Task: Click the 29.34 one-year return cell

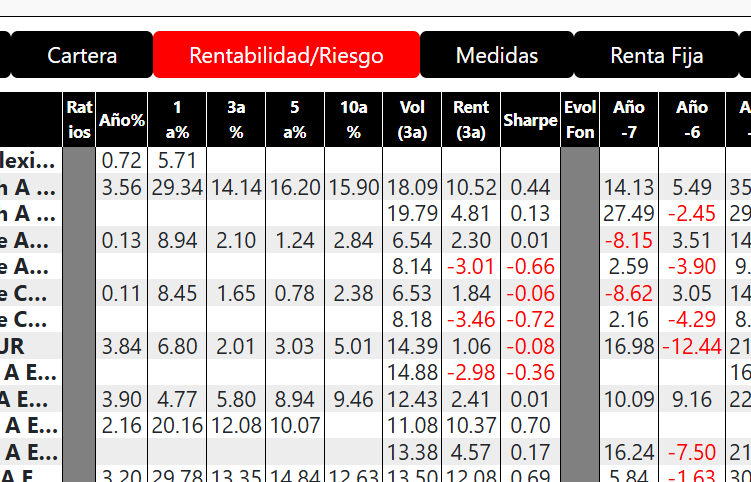Action: click(x=177, y=187)
